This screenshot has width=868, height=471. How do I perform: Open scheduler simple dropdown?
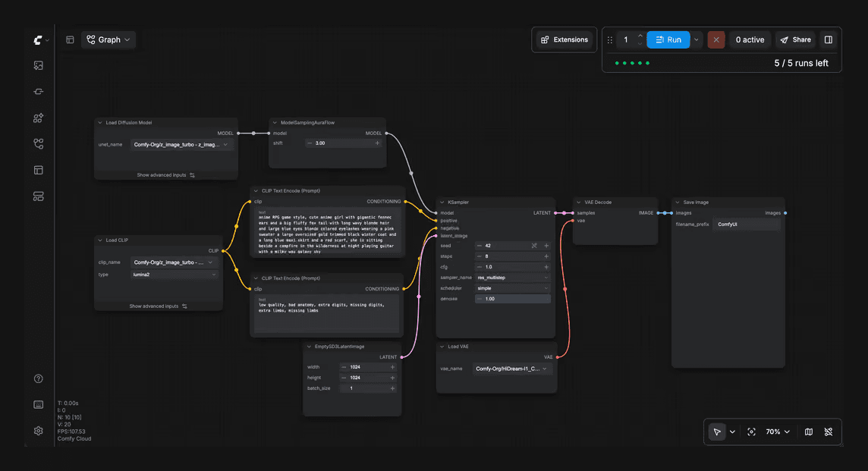(512, 287)
